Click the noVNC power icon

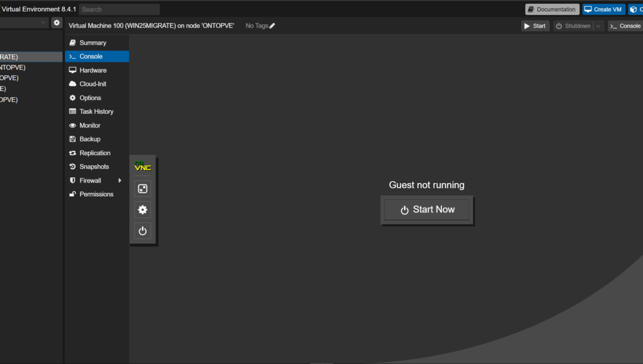tap(143, 231)
